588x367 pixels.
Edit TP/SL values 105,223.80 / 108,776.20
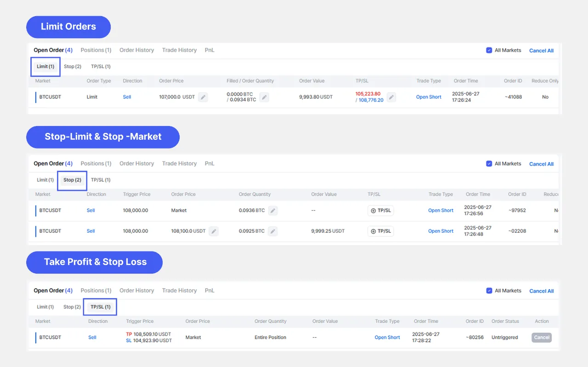[391, 97]
